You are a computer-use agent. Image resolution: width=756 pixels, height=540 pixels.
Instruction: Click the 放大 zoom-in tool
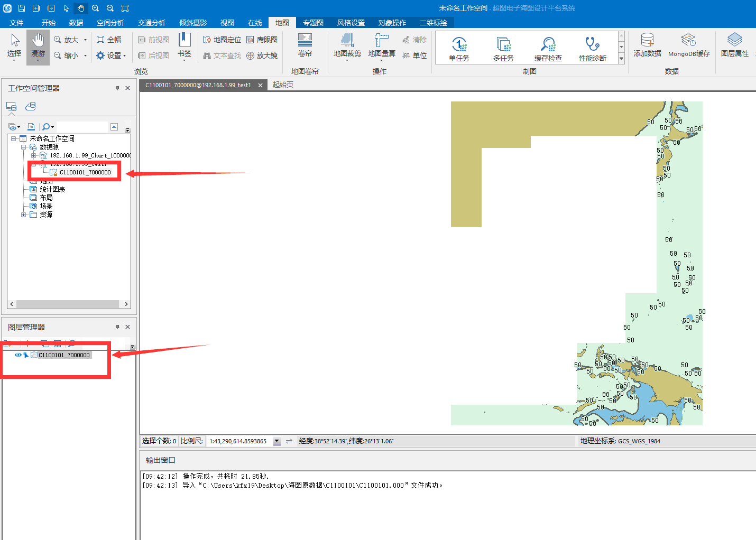[x=67, y=40]
